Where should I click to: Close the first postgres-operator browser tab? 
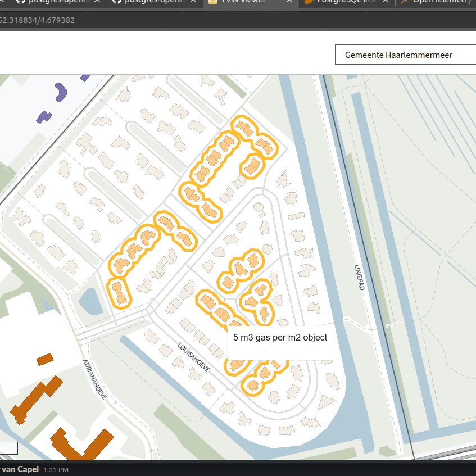click(97, 2)
